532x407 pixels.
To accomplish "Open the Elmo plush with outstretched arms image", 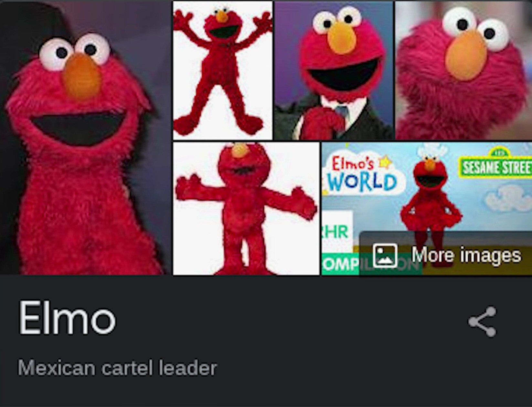I will pyautogui.click(x=246, y=209).
